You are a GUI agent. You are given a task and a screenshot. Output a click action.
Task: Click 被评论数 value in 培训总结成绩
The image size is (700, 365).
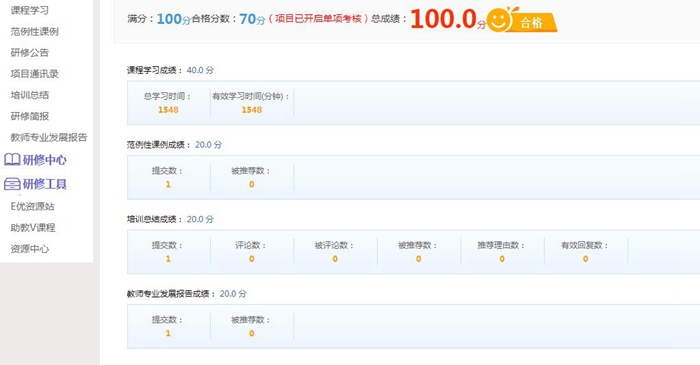click(x=335, y=259)
